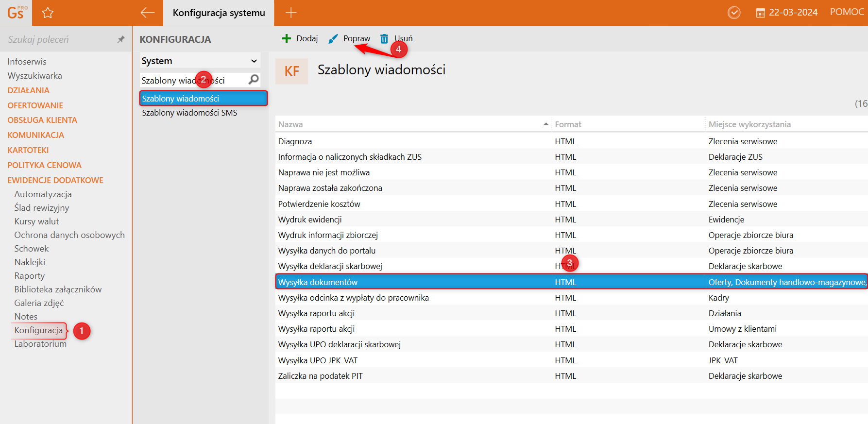Select Wysyłka deklaracji skarbowej row
Viewport: 868px width, 424px height.
571,266
